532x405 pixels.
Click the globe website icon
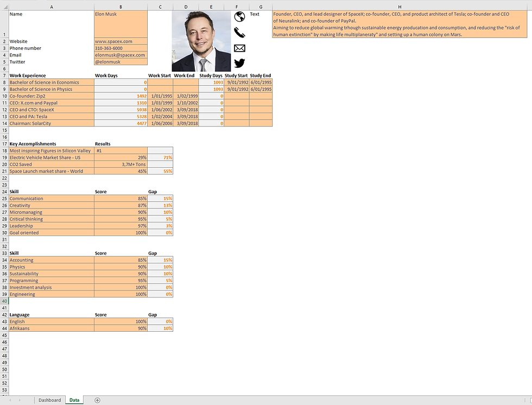239,16
